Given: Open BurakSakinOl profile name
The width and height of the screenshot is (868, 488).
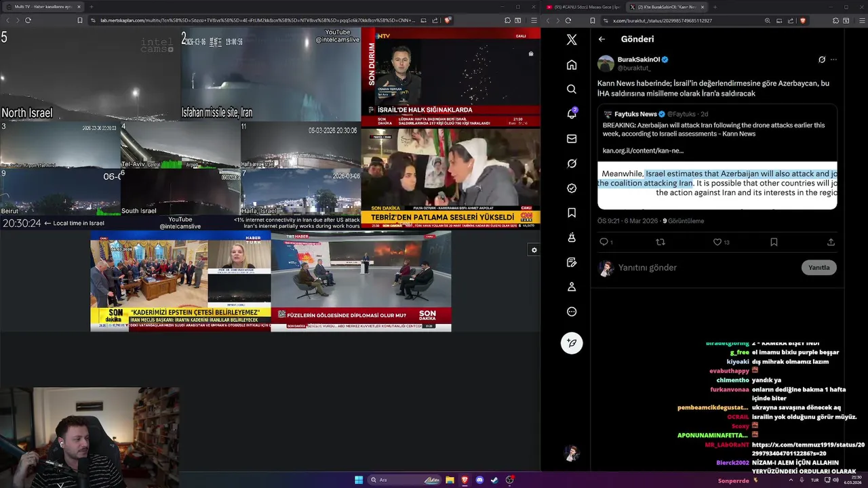Looking at the screenshot, I should [638, 60].
